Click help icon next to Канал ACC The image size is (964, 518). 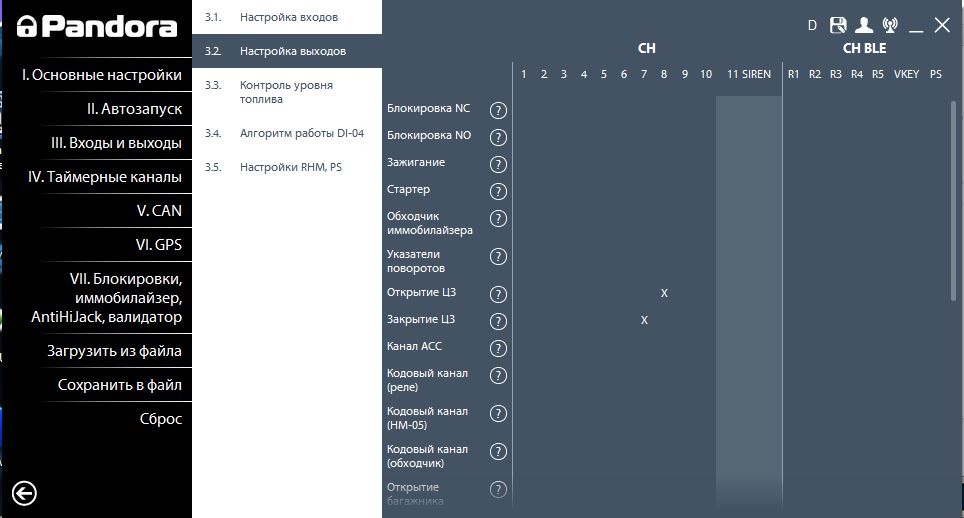[x=498, y=348]
